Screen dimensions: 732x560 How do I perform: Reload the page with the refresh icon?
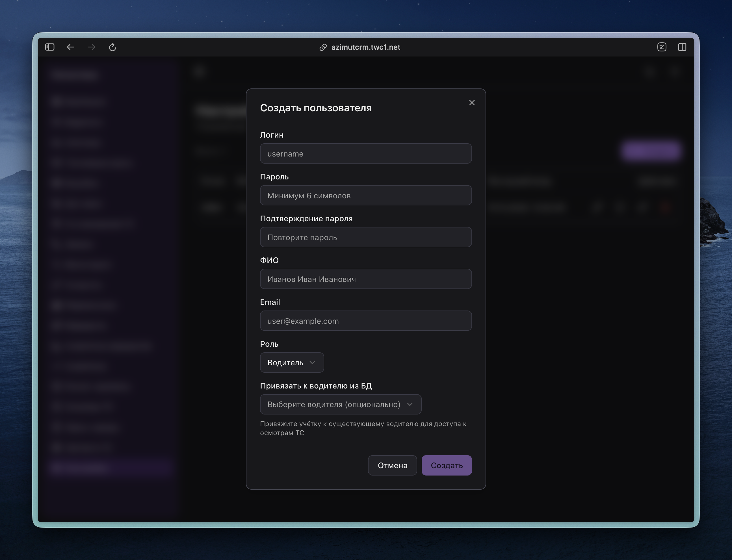click(x=112, y=47)
